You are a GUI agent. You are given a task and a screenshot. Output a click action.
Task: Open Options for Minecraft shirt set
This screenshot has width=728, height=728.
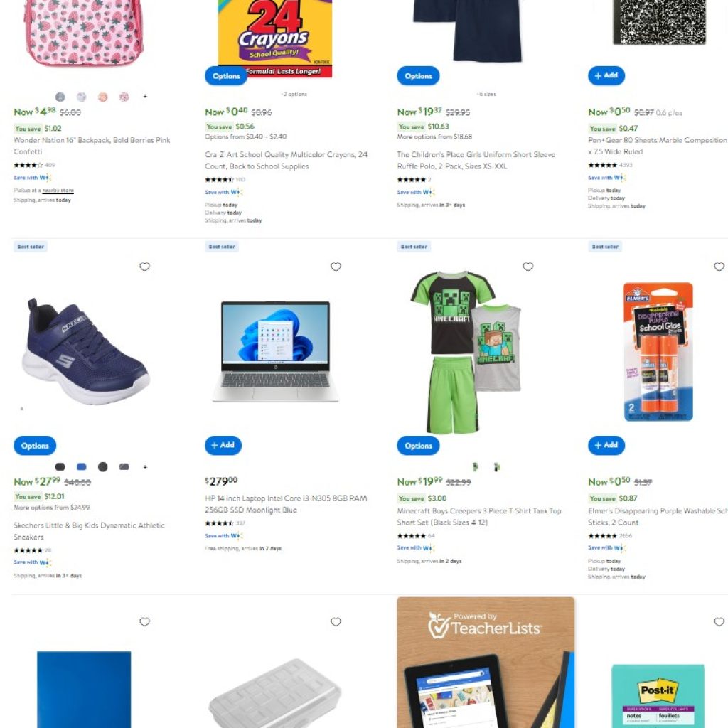(x=418, y=446)
